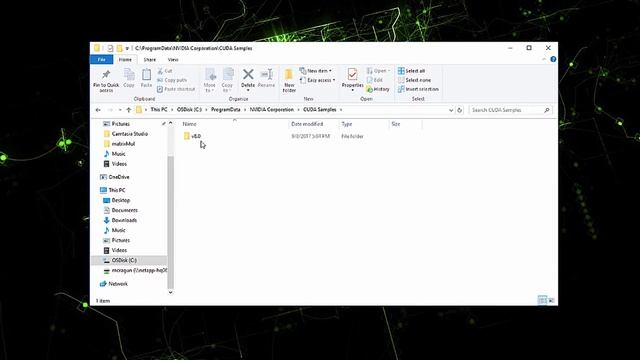This screenshot has width=640, height=360.
Task: Create a New folder
Action: tap(289, 80)
